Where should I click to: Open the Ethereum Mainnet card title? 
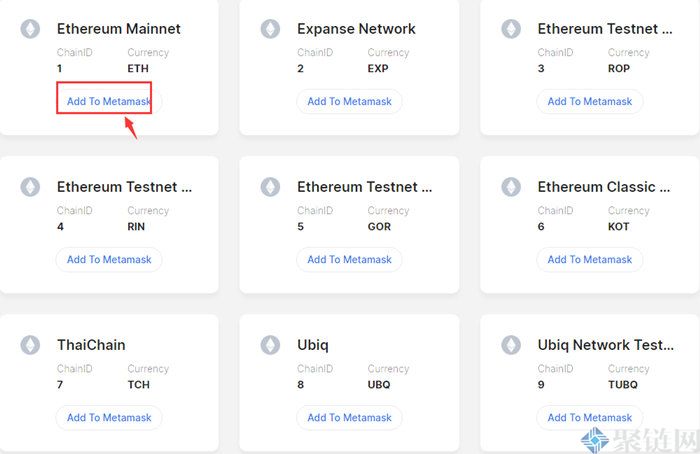(118, 29)
